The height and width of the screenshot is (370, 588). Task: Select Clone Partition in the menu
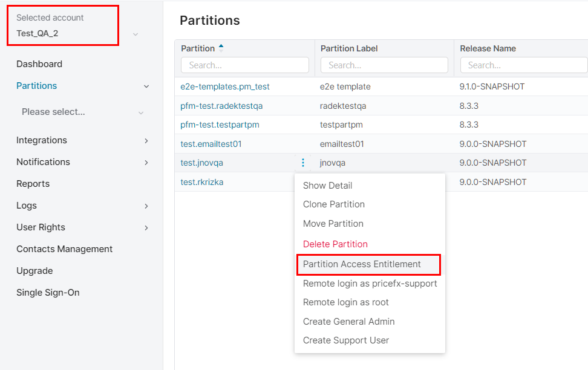[334, 204]
